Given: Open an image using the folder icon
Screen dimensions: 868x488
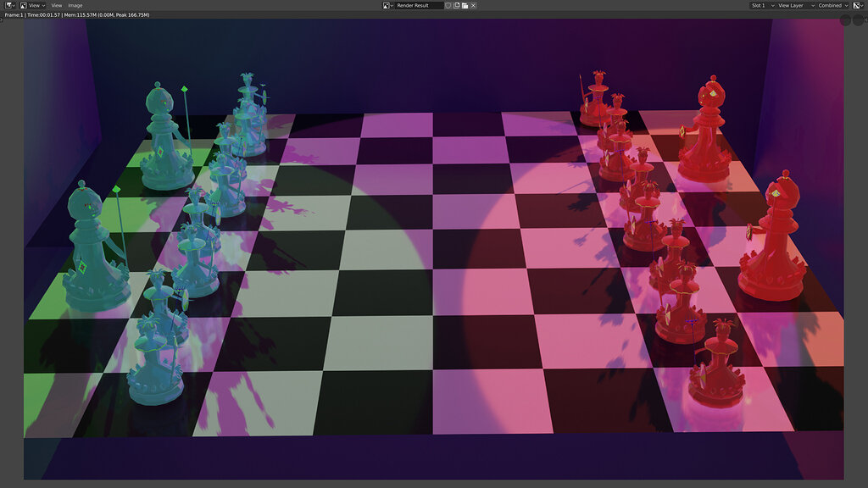Looking at the screenshot, I should (x=465, y=5).
